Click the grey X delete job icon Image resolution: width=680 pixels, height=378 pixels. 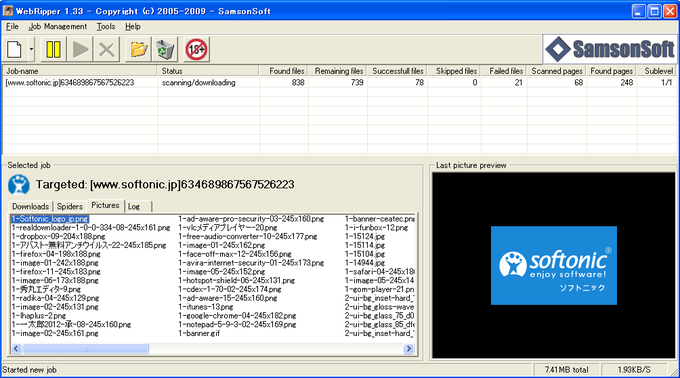pos(107,49)
